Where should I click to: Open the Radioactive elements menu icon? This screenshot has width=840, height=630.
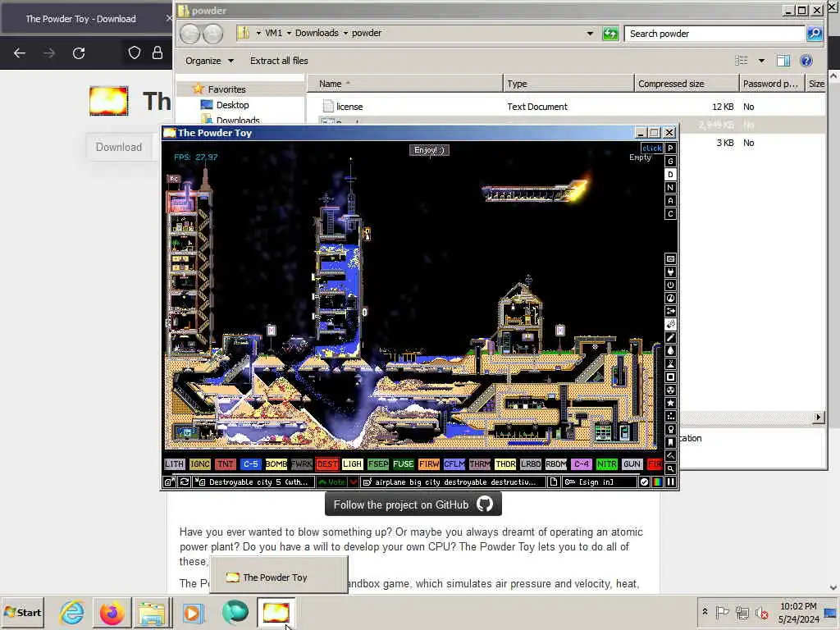[670, 390]
